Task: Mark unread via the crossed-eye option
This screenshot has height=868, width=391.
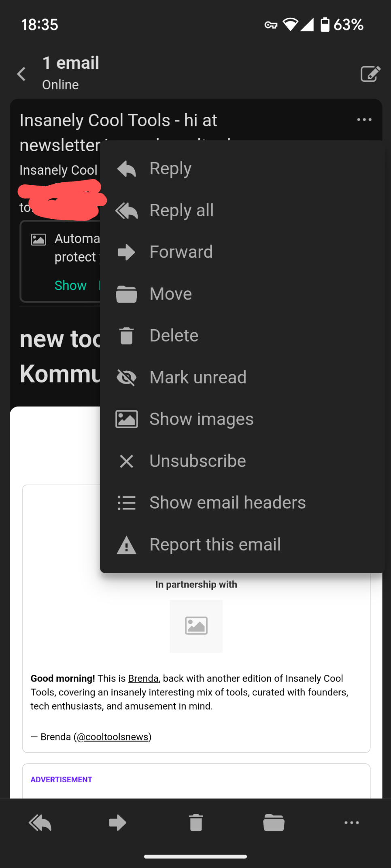Action: click(198, 378)
